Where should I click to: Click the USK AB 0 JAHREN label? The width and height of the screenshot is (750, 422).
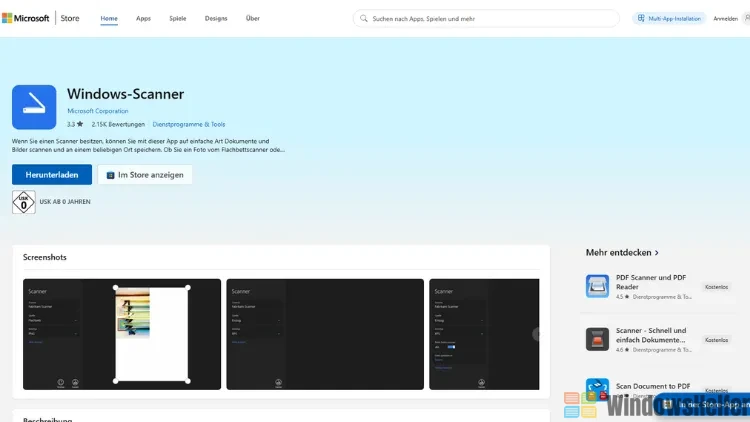65,202
